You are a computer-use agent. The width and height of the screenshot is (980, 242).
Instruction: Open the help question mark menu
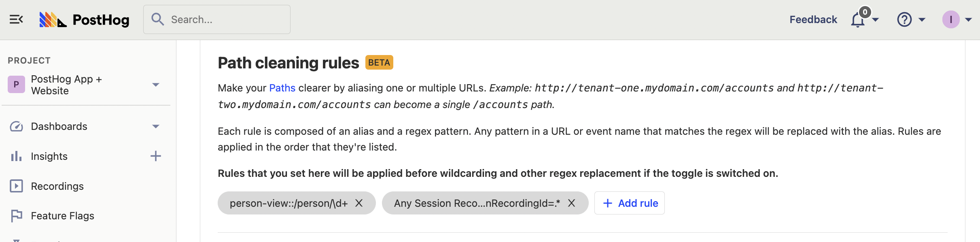(x=904, y=19)
